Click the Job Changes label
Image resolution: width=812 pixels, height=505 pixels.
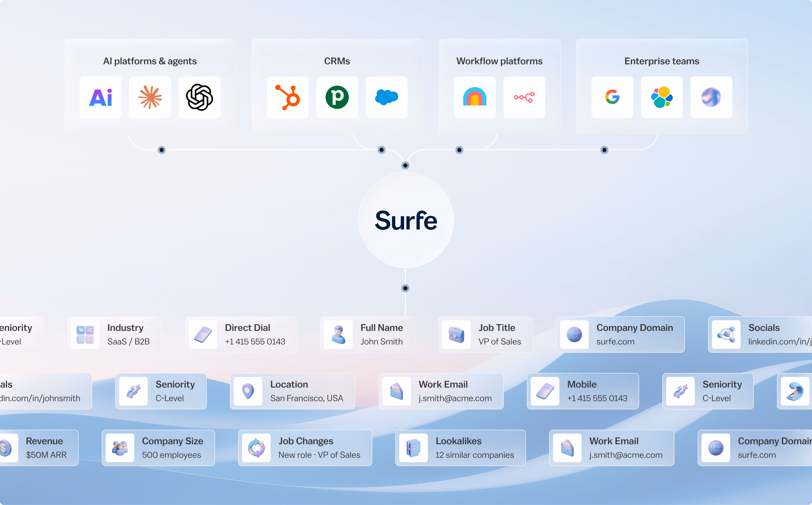(x=306, y=441)
